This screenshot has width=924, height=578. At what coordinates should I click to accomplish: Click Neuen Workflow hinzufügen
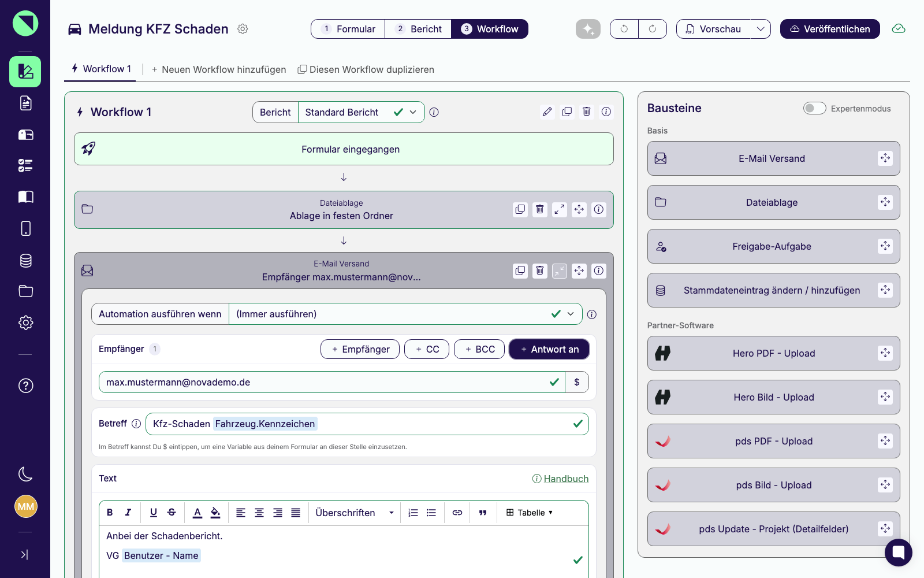(x=219, y=69)
